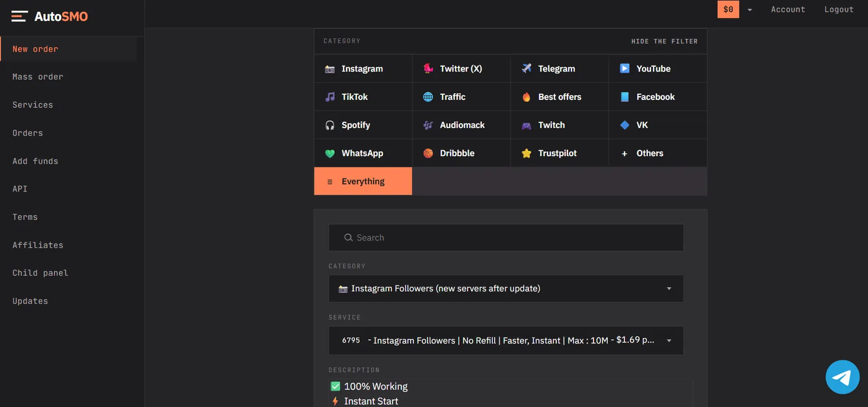The width and height of the screenshot is (868, 407).
Task: Click the AutoSMO logo
Action: coord(61,16)
